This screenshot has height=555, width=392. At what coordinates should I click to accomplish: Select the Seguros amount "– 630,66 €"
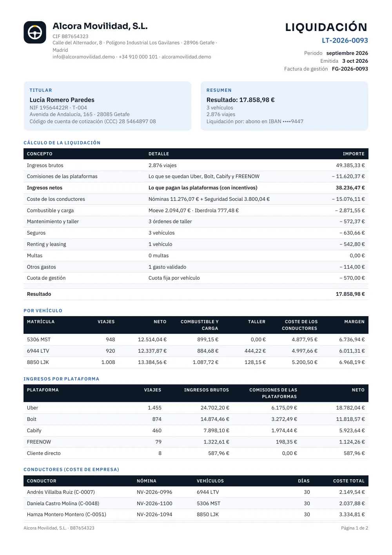tap(352, 233)
